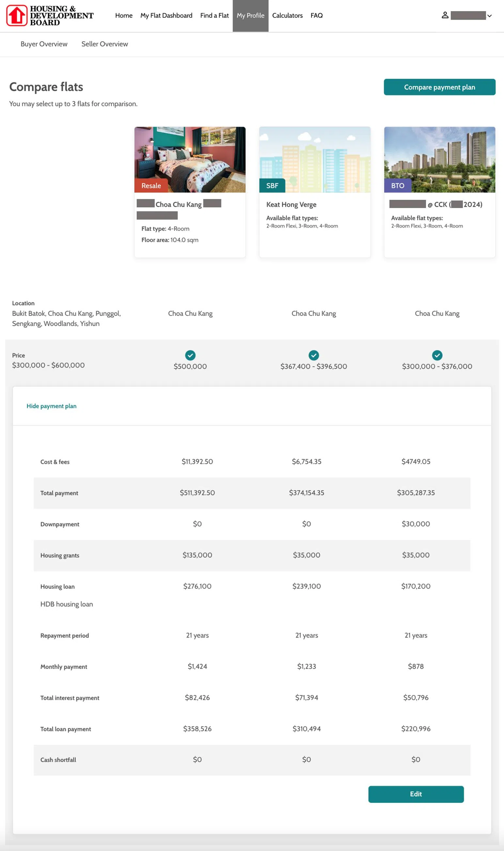Image resolution: width=504 pixels, height=851 pixels.
Task: Go to the Calculators menu item
Action: (x=287, y=16)
